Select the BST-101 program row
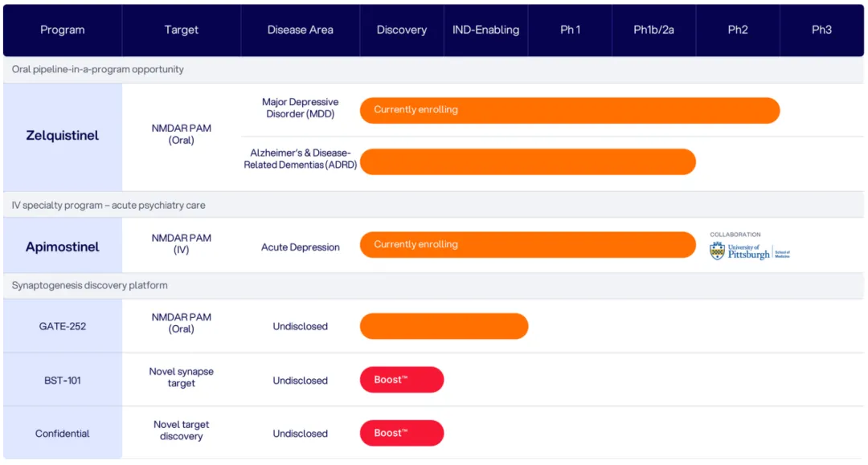This screenshot has height=465, width=868. click(63, 380)
